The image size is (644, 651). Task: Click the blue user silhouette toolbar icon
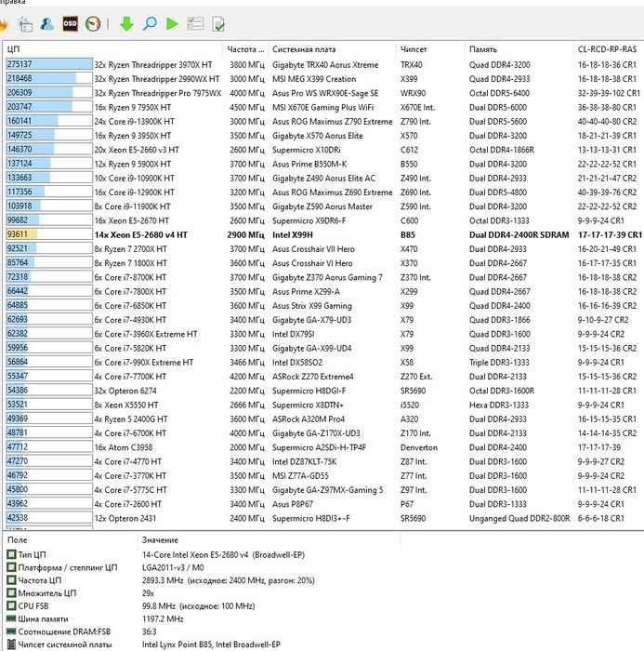pos(46,23)
